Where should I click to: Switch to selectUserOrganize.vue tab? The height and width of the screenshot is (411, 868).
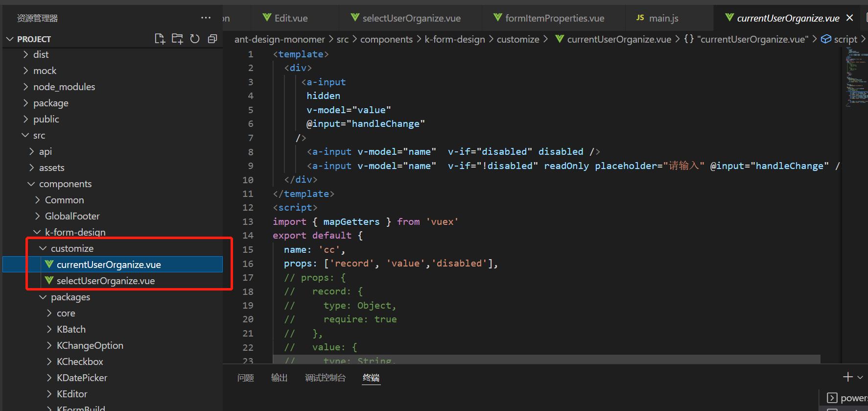(411, 18)
